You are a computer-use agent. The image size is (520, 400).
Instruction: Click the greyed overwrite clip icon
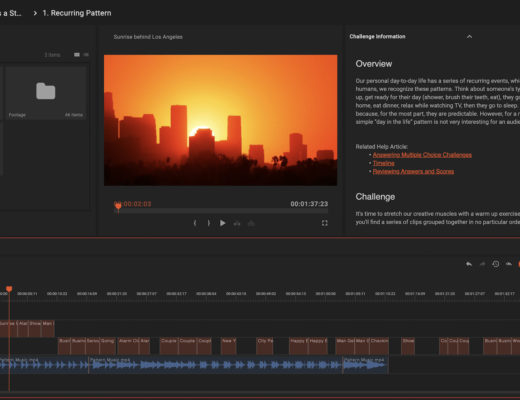point(251,223)
